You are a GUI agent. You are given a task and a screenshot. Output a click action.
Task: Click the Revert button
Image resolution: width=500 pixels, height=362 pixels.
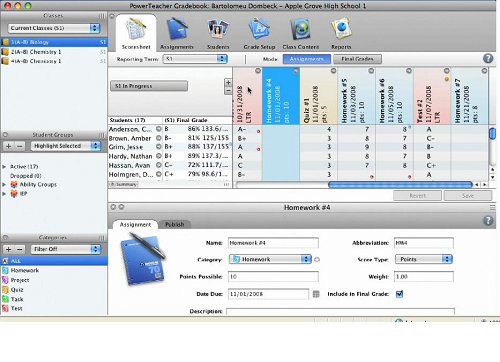click(x=417, y=196)
